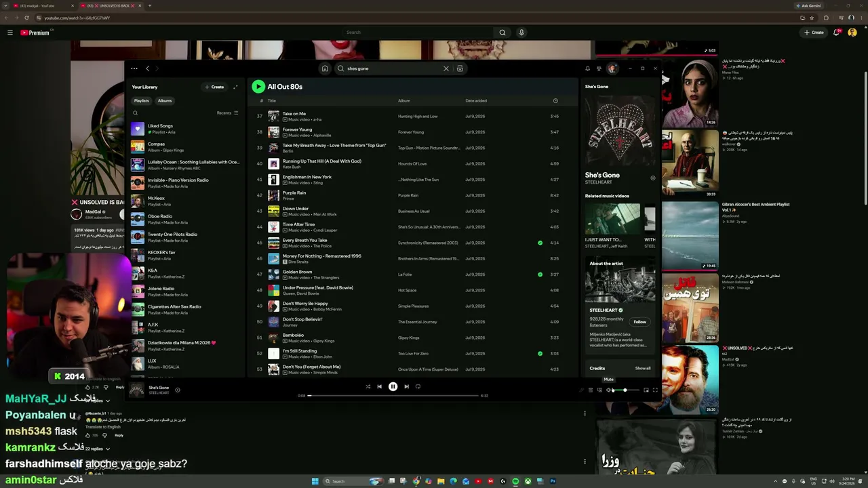Open the Browse icon in search bar
868x488 pixels.
point(460,68)
